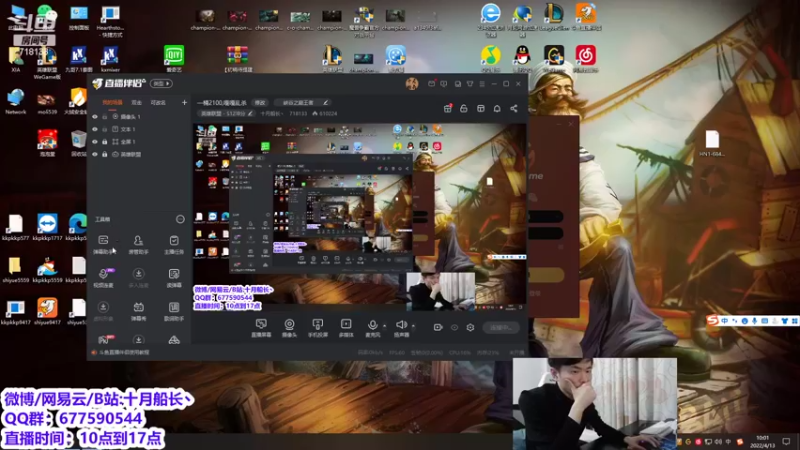Open Internet Explorer desktop shortcut

[x=490, y=19]
